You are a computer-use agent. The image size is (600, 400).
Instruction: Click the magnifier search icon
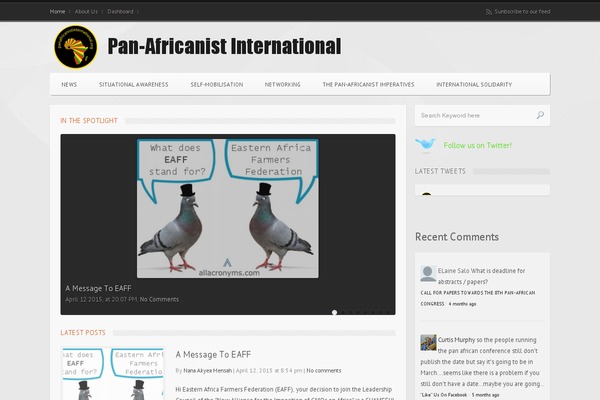[x=540, y=115]
